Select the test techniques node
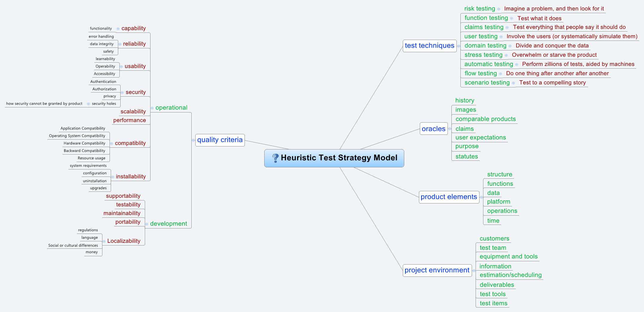 pyautogui.click(x=429, y=46)
